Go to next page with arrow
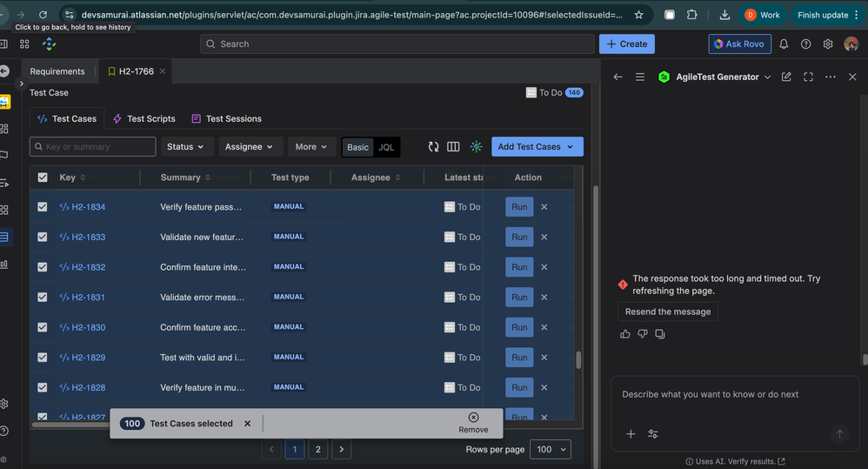The width and height of the screenshot is (868, 469). (x=342, y=449)
